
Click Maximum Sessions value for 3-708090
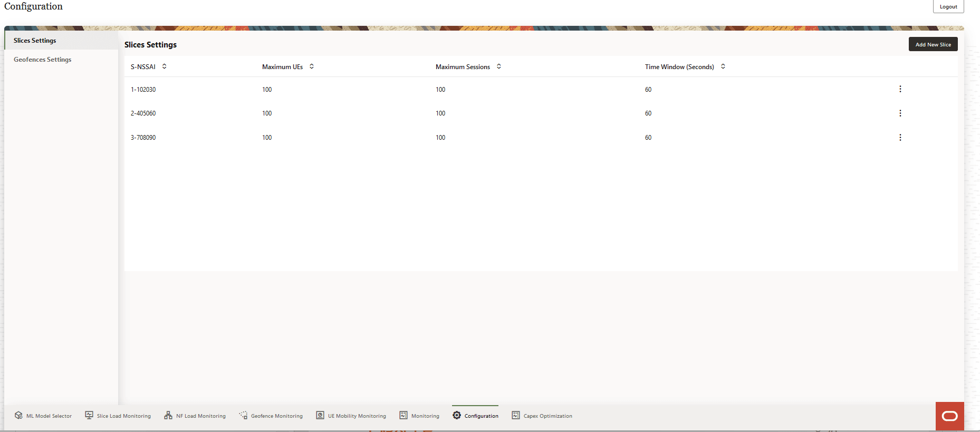440,138
